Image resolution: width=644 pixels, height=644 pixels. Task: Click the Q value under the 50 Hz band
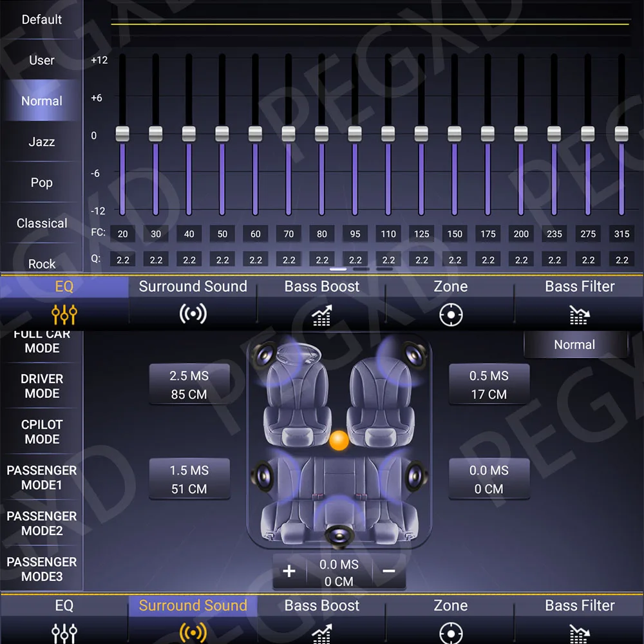(x=222, y=260)
